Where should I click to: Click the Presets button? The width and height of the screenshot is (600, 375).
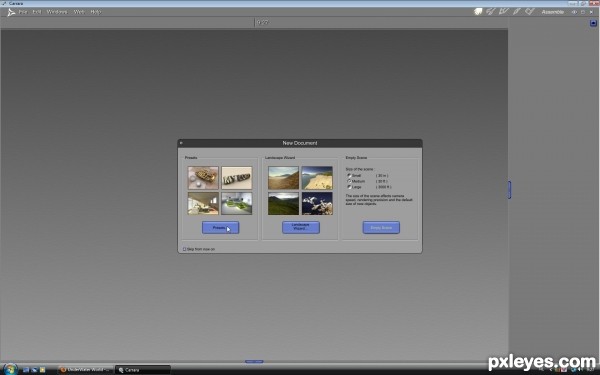[x=220, y=227]
